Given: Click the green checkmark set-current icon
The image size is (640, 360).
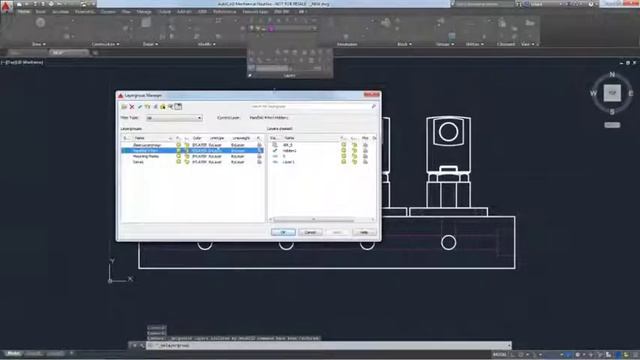Looking at the screenshot, I should [140, 107].
